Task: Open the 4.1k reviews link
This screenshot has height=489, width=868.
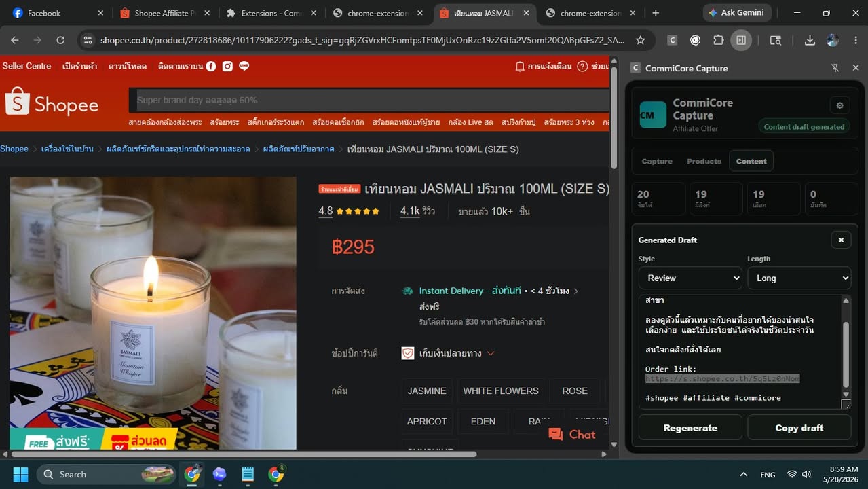Action: (x=417, y=211)
